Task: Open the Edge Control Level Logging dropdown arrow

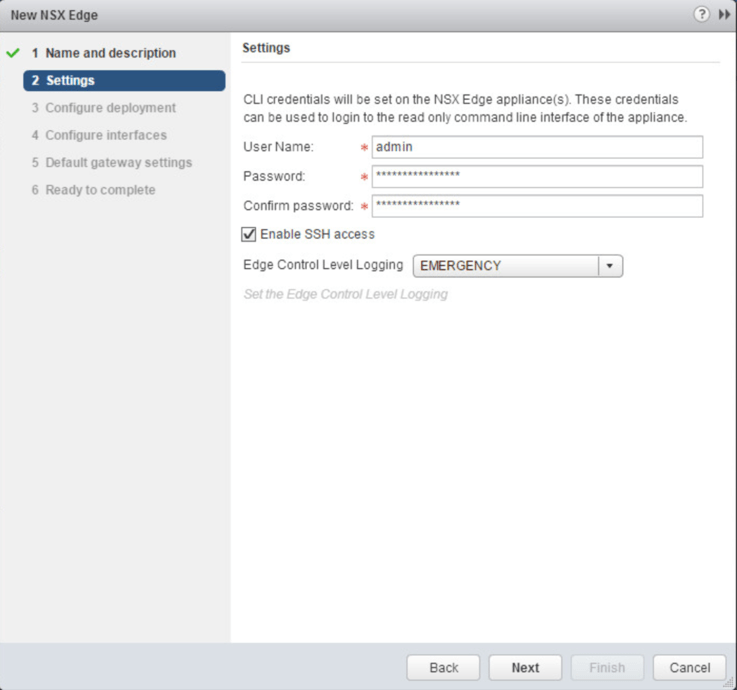Action: (610, 266)
